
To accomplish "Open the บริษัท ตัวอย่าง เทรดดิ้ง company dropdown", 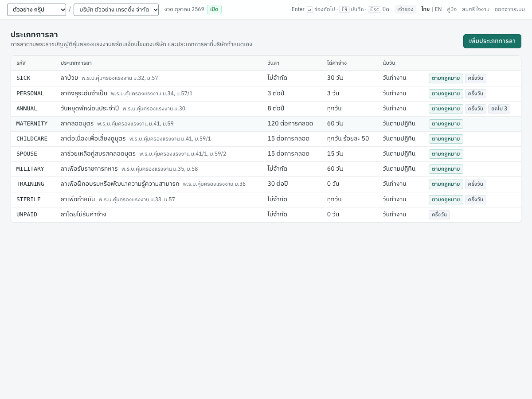I will 116,10.
